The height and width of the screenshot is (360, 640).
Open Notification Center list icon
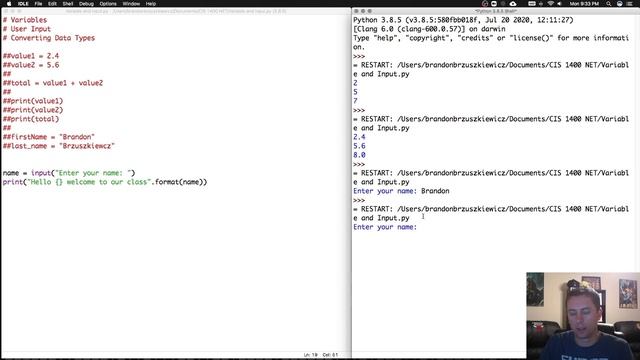tap(629, 4)
